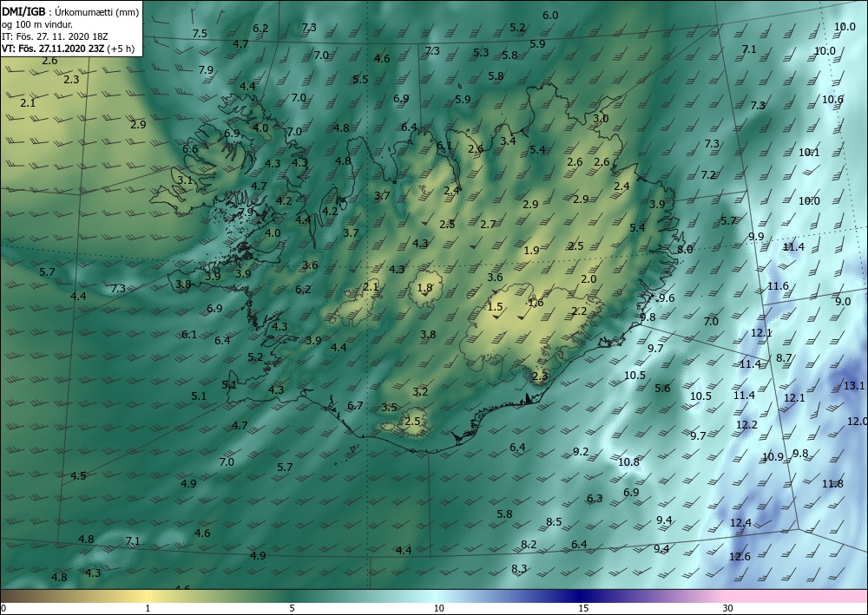The image size is (868, 615).
Task: Click the '30' tick on the color scale
Action: pos(727,608)
